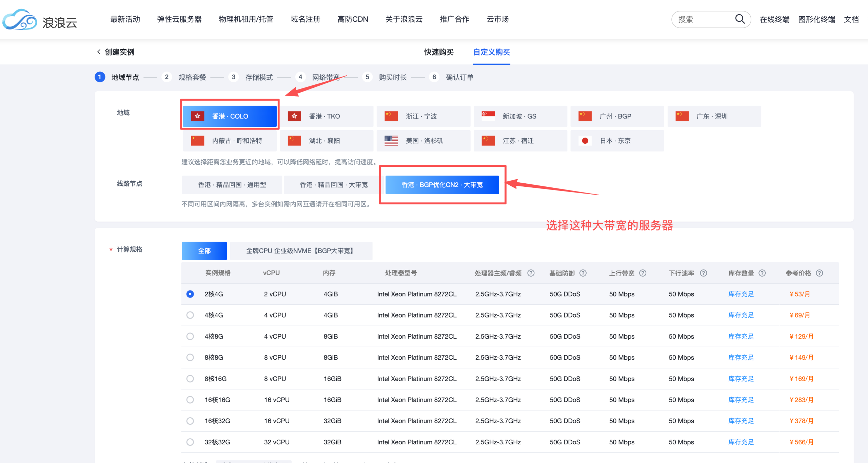Click price ¥566/月 for 32核32G
This screenshot has width=868, height=463.
point(801,442)
